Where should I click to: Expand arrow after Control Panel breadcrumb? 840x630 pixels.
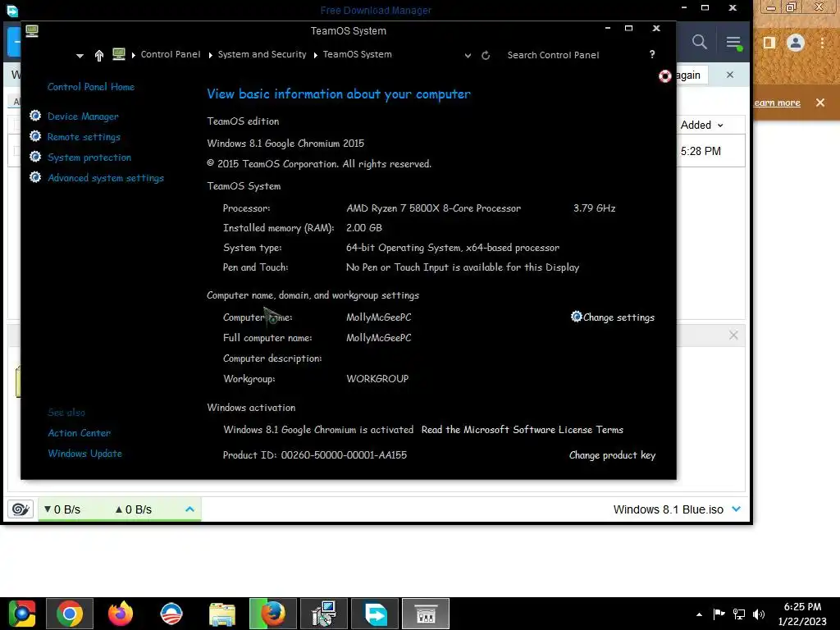[x=210, y=55]
